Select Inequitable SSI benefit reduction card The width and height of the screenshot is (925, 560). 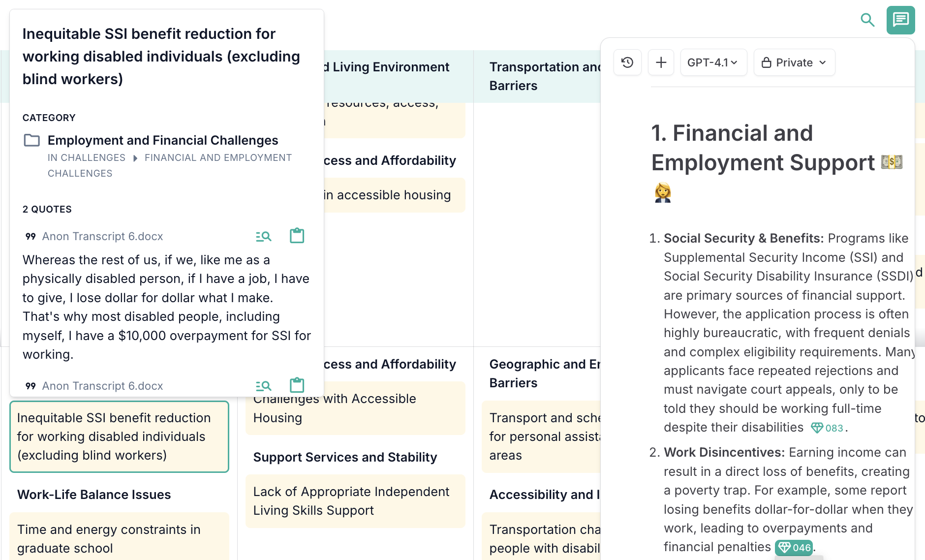(x=119, y=436)
